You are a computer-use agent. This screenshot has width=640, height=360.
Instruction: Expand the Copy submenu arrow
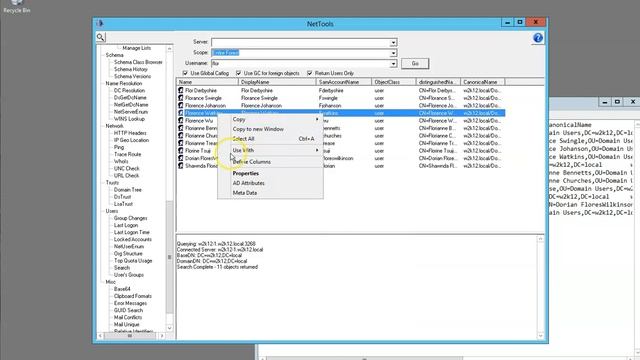(x=317, y=119)
